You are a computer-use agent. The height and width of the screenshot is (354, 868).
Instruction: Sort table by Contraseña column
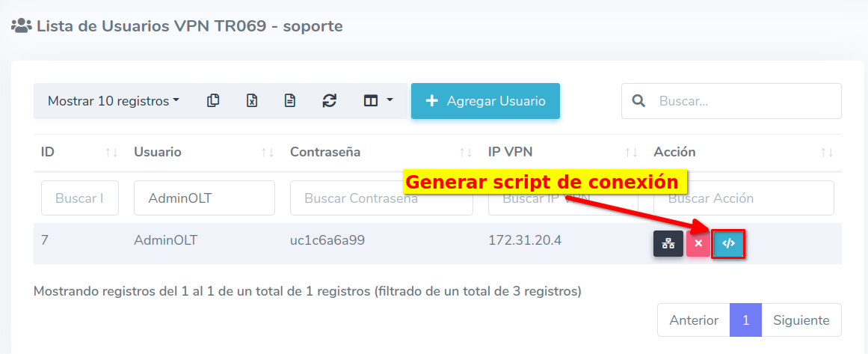(x=381, y=152)
